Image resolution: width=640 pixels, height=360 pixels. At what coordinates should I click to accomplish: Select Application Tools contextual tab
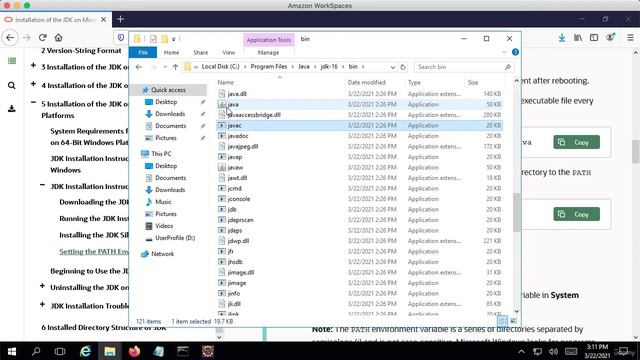269,40
